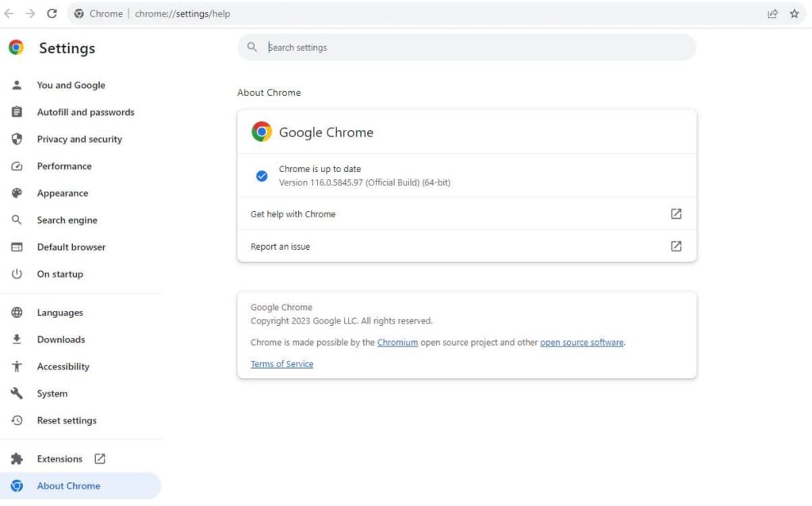Click the Autofill and passwords icon
812x506 pixels.
point(17,112)
